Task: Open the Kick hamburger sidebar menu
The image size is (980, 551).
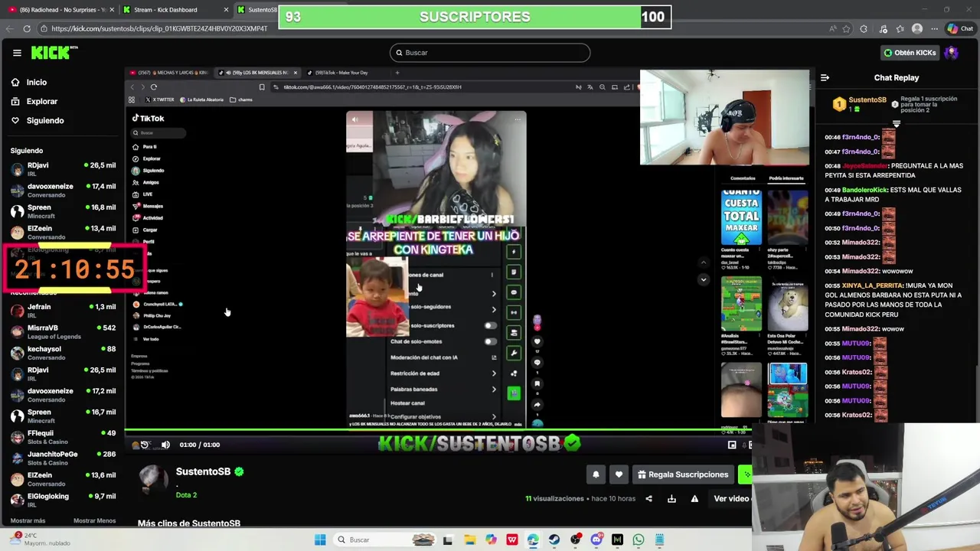Action: click(17, 53)
